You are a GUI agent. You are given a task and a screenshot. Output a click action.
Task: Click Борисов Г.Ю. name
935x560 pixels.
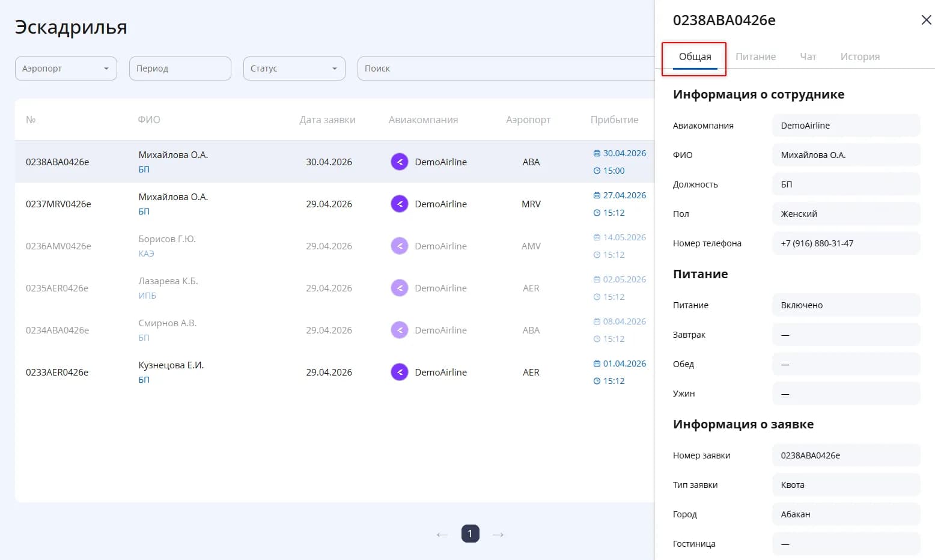(167, 239)
